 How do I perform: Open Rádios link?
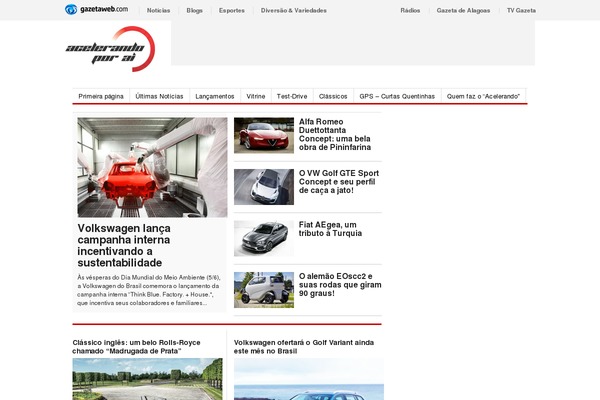410,10
